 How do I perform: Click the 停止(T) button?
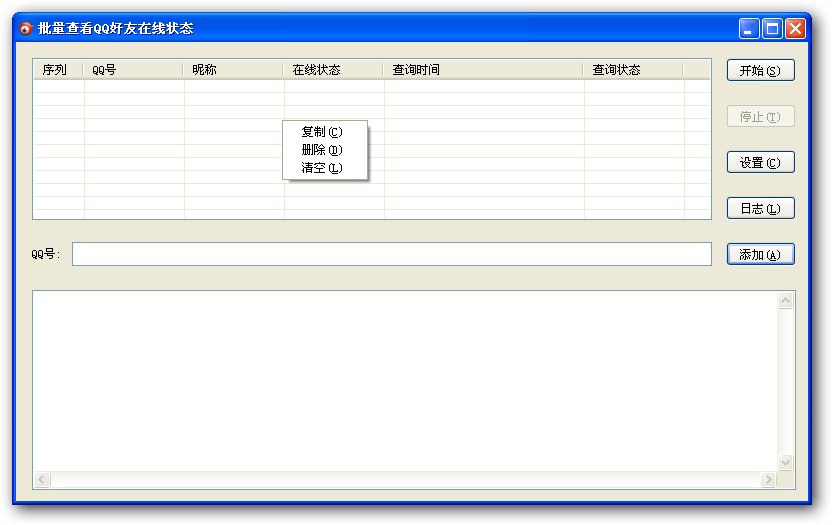[760, 116]
